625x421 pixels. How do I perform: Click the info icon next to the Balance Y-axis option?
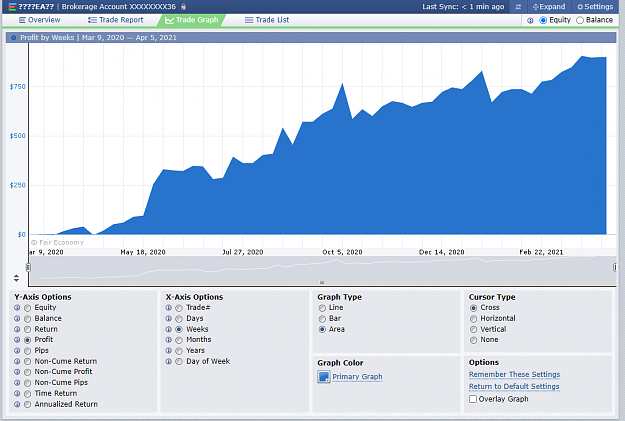point(17,319)
